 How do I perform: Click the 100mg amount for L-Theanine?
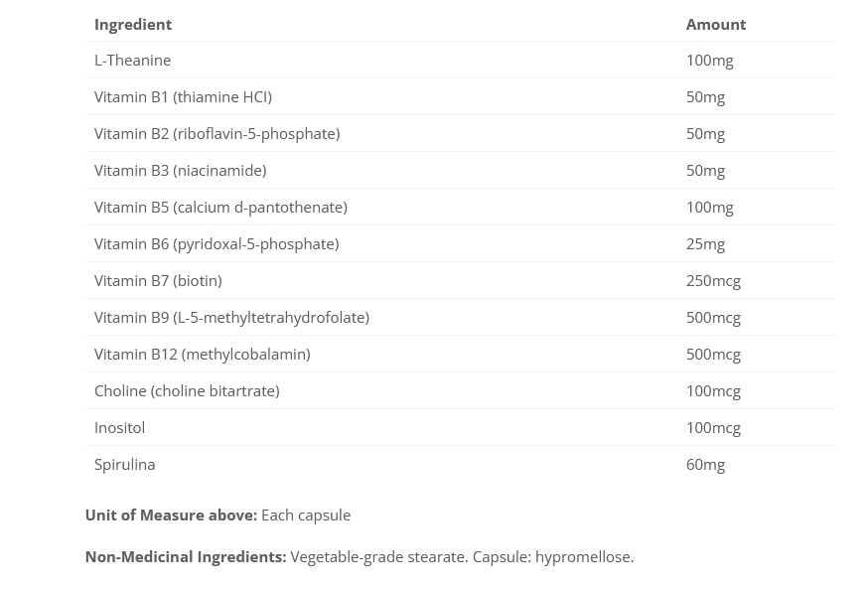(709, 60)
